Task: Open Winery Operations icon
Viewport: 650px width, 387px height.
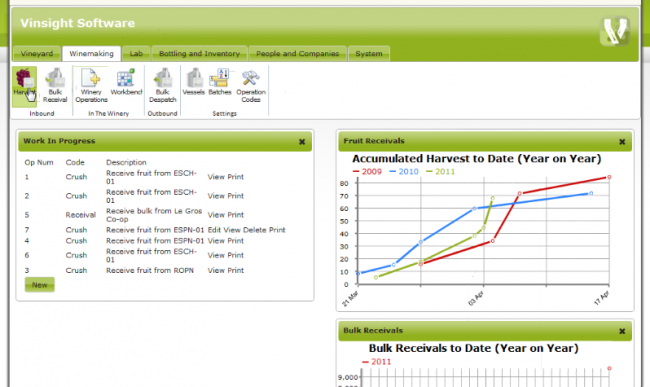Action: click(91, 85)
